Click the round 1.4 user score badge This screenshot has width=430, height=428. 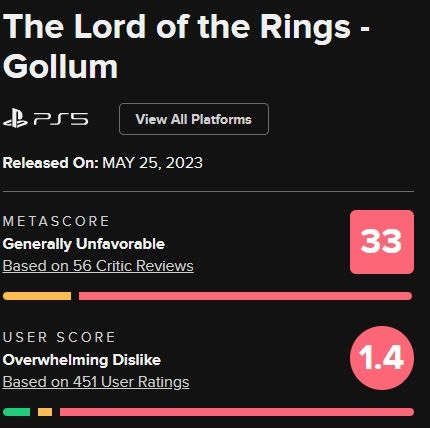click(382, 358)
